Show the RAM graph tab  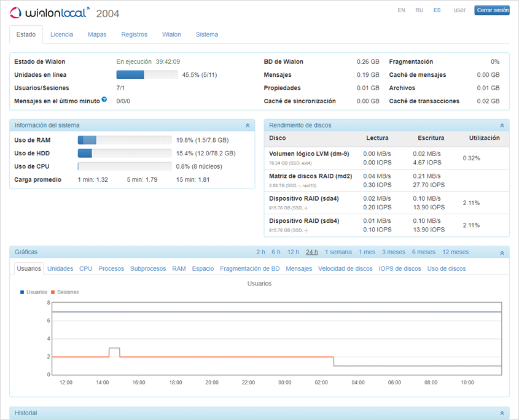[x=179, y=269]
